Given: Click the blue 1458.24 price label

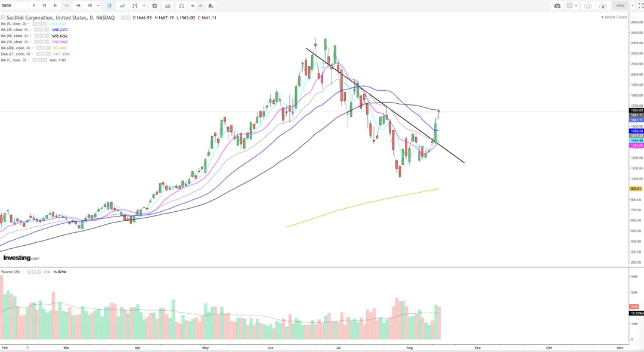Looking at the screenshot, I should point(636,131).
